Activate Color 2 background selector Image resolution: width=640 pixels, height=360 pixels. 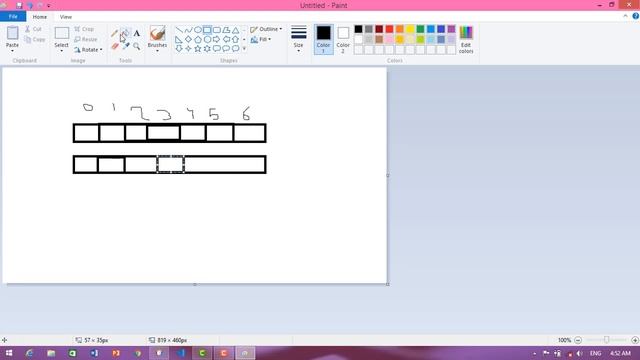coord(343,39)
